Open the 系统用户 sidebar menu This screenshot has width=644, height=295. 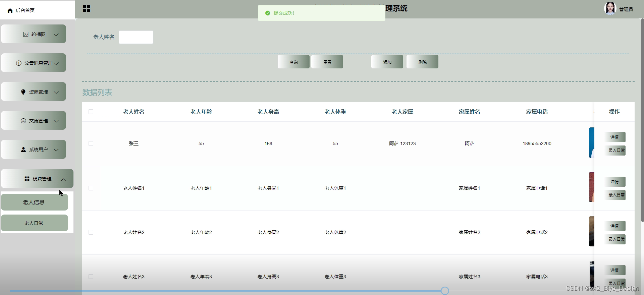click(x=34, y=149)
